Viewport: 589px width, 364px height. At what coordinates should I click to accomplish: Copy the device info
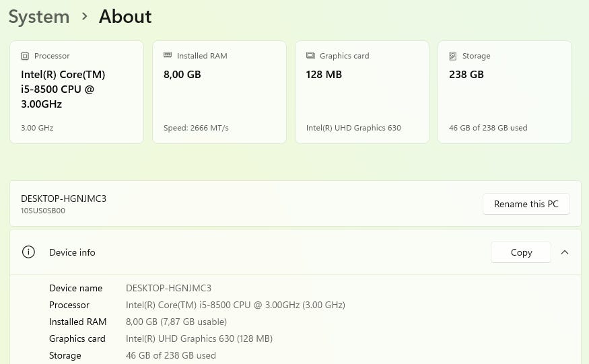pyautogui.click(x=521, y=252)
